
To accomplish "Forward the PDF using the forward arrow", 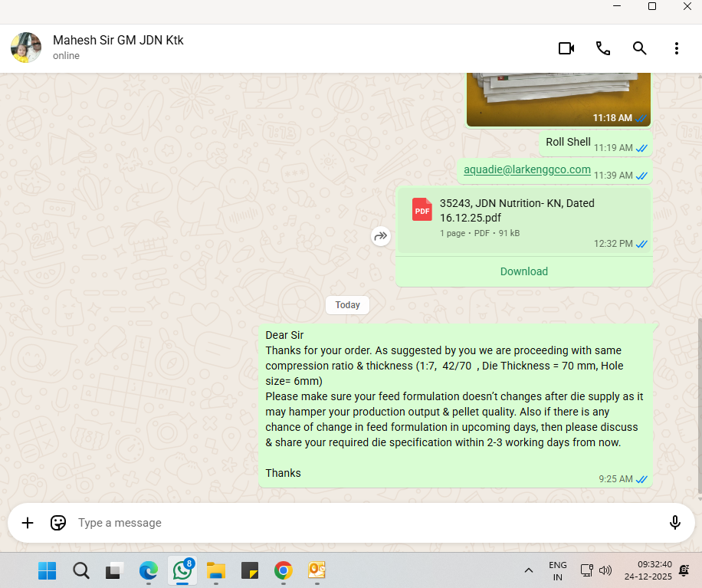I will coord(381,236).
